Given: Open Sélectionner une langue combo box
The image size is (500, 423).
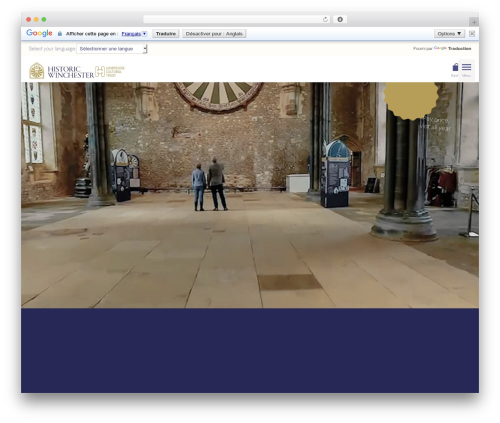Looking at the screenshot, I should click(112, 49).
